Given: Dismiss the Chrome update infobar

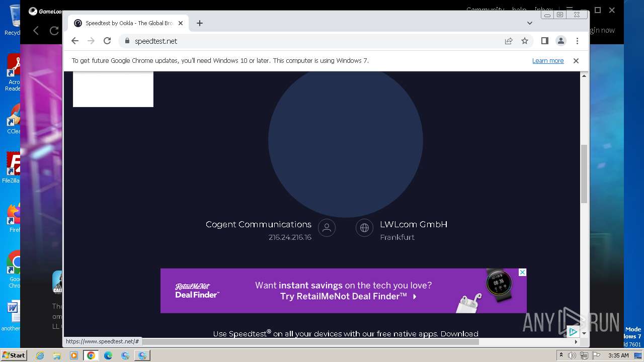Looking at the screenshot, I should tap(576, 60).
